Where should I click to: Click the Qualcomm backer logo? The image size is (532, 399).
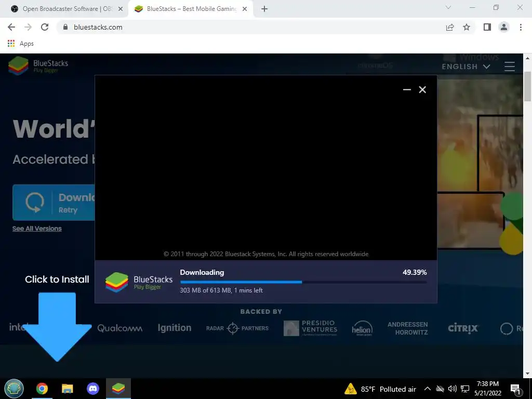pyautogui.click(x=120, y=328)
